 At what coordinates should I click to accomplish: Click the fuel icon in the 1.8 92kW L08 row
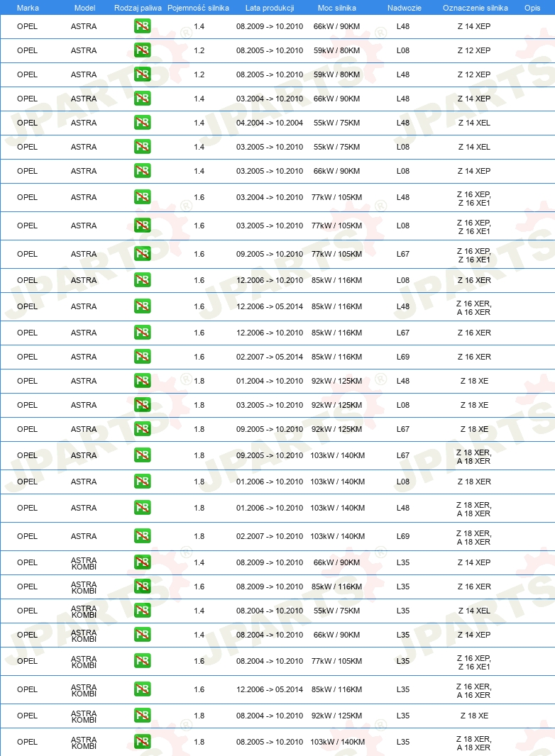click(143, 405)
